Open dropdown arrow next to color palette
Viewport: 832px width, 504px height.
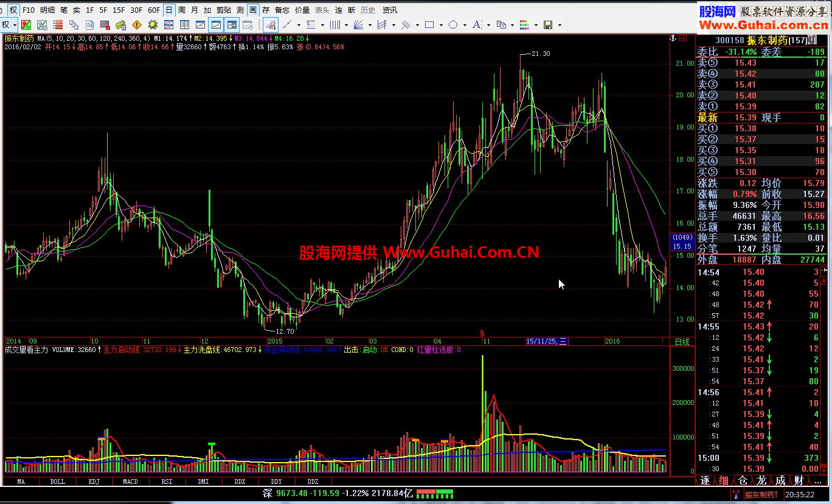pos(536,26)
